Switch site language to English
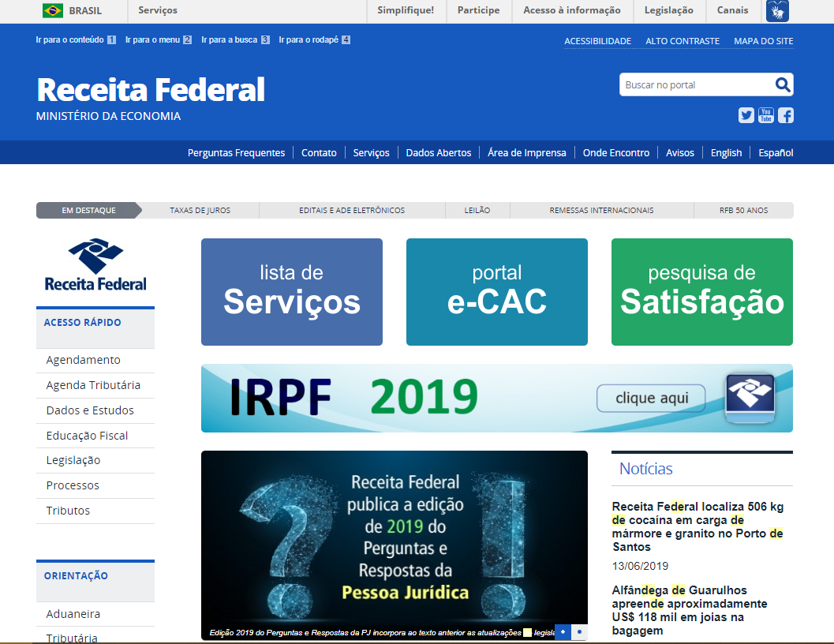Image resolution: width=834 pixels, height=644 pixels. (x=726, y=153)
